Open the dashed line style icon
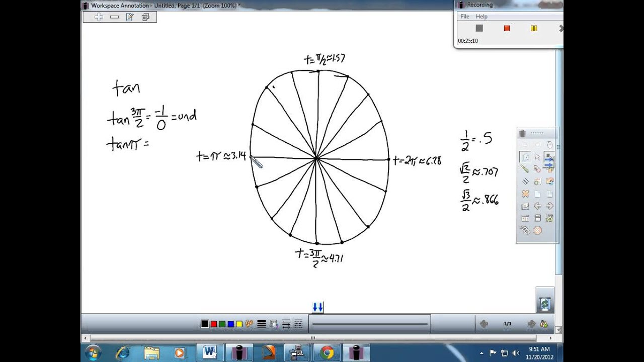The image size is (644, 362). (x=298, y=324)
